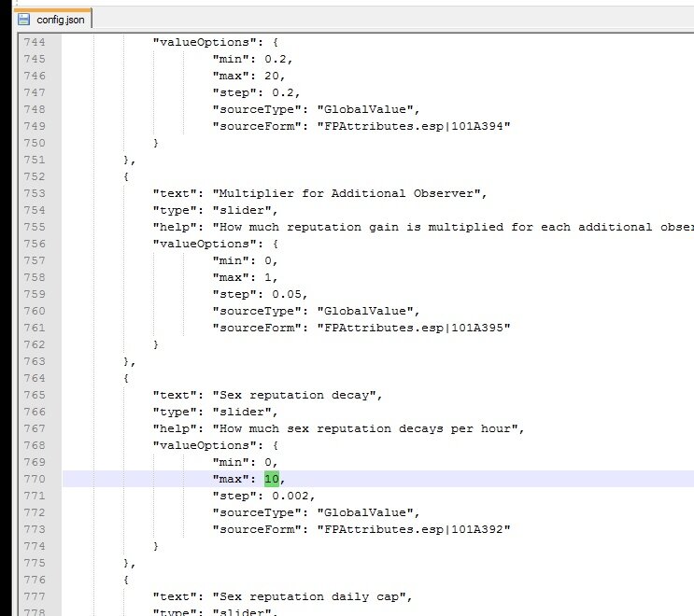Click "FPAttributes.esp|101A394" on line 749
This screenshot has width=694, height=616.
[x=414, y=127]
